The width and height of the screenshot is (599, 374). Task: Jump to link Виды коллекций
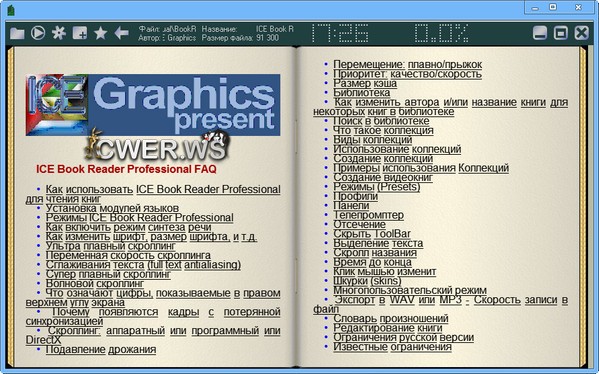coord(372,140)
